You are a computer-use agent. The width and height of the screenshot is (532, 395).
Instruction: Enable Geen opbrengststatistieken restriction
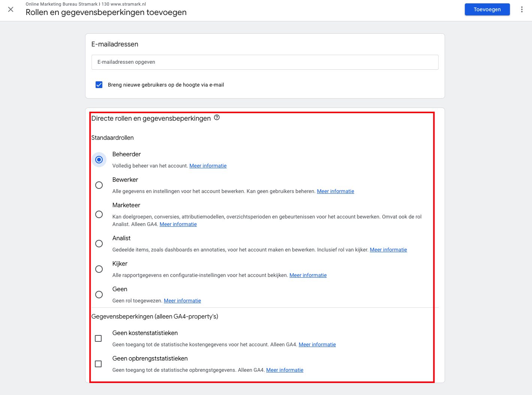point(98,364)
